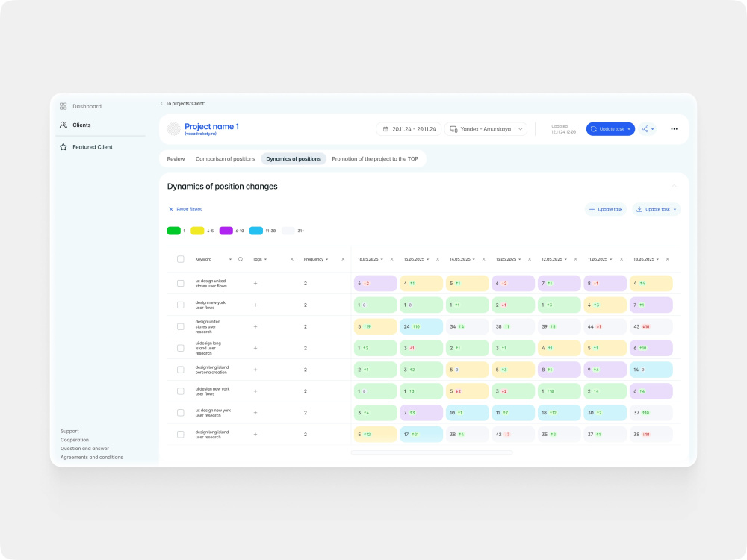
Task: Remove the 13.05.2025 date column
Action: (x=530, y=259)
